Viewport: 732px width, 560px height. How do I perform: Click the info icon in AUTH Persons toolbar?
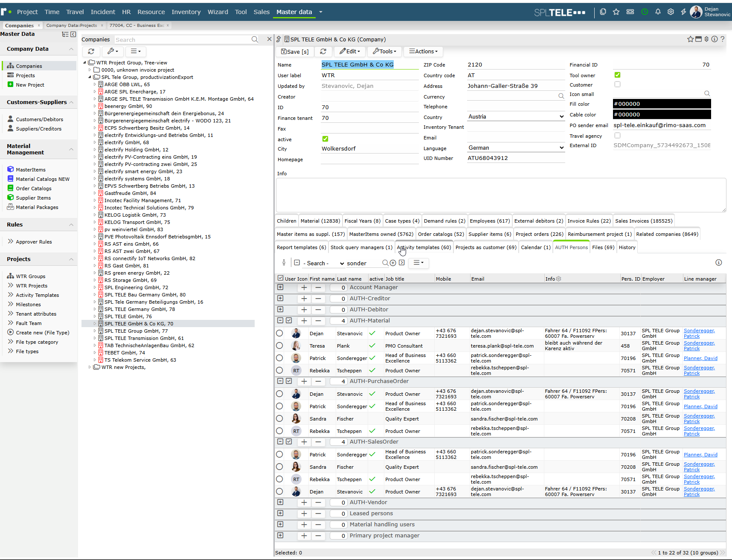click(719, 263)
